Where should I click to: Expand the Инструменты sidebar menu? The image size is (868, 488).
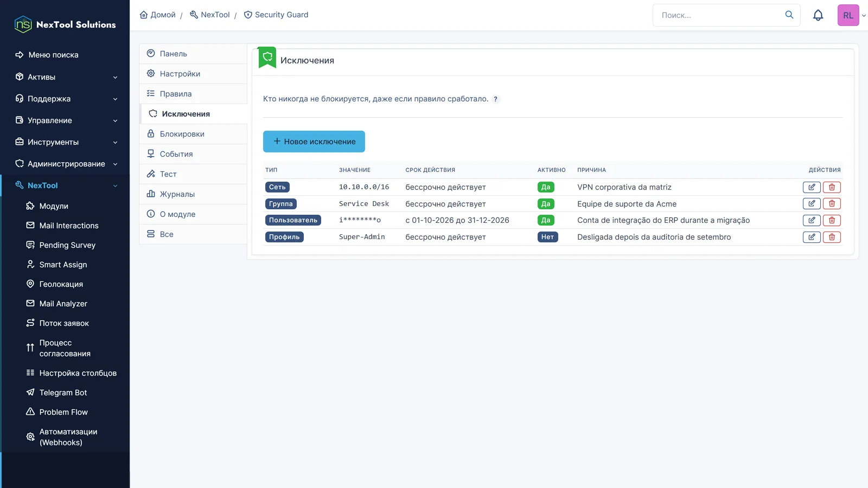click(65, 142)
